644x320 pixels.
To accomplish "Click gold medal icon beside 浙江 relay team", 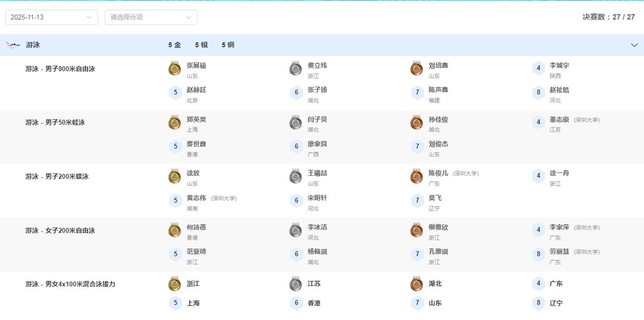I will coord(175,284).
